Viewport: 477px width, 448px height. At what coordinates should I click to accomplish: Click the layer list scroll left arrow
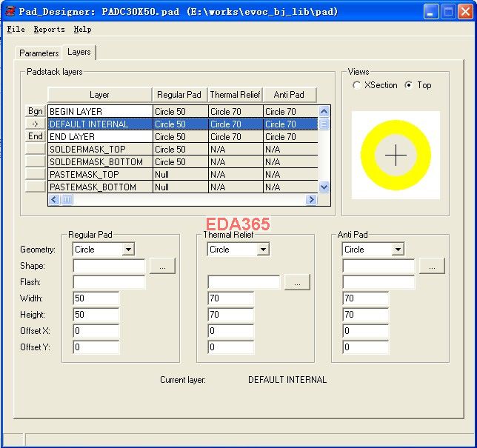coord(54,199)
